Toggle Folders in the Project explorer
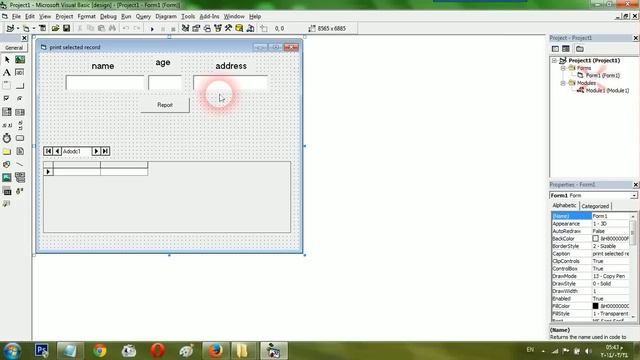 [x=580, y=49]
